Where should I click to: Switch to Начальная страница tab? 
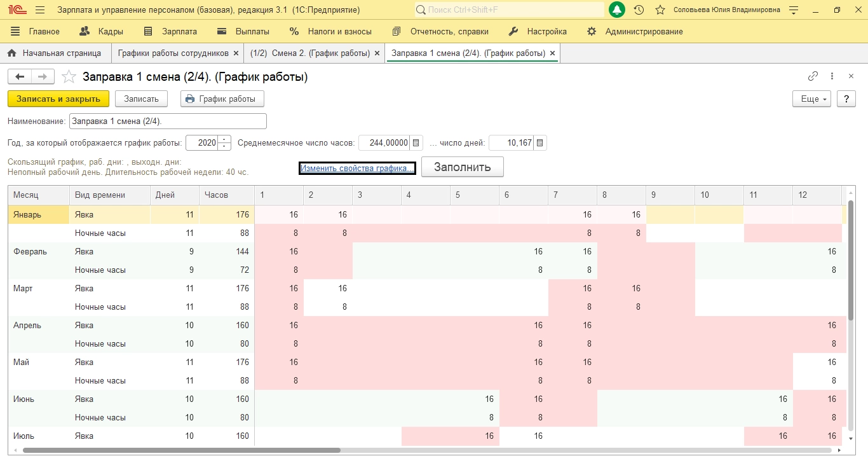55,53
